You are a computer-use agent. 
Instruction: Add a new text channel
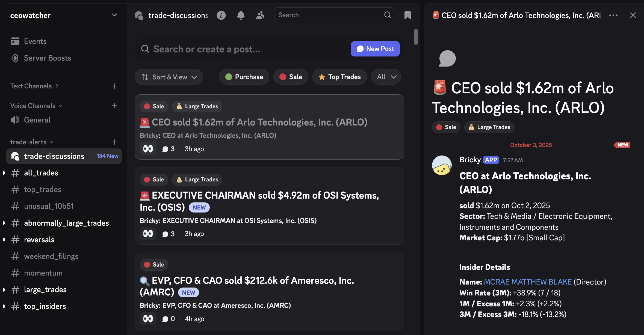[114, 86]
